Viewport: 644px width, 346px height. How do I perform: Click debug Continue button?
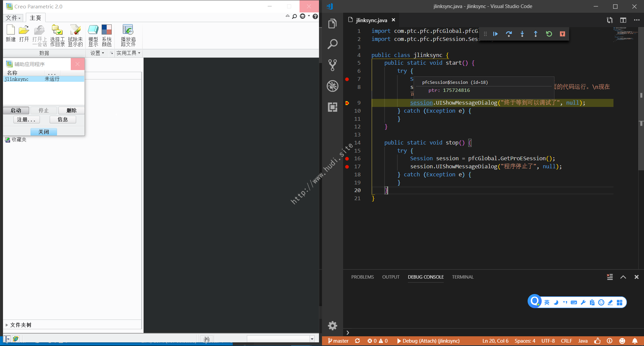coord(495,34)
